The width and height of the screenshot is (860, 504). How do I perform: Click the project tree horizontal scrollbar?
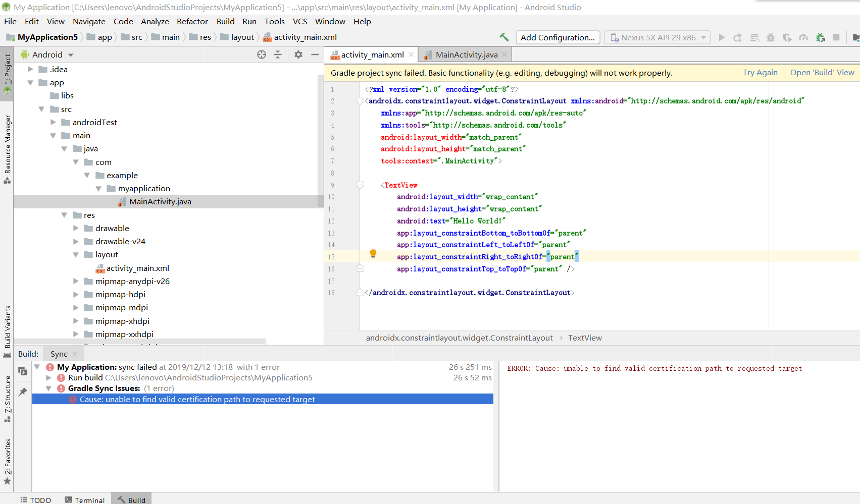click(x=139, y=342)
